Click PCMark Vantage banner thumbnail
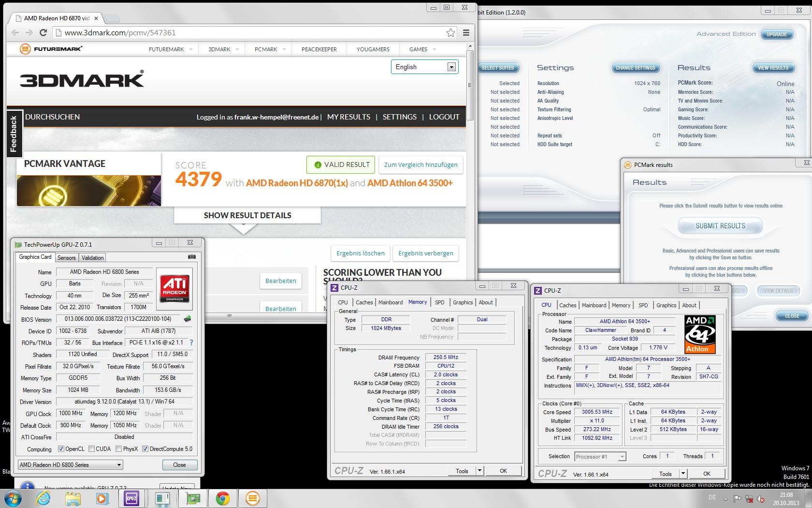This screenshot has width=812, height=508. 89,191
